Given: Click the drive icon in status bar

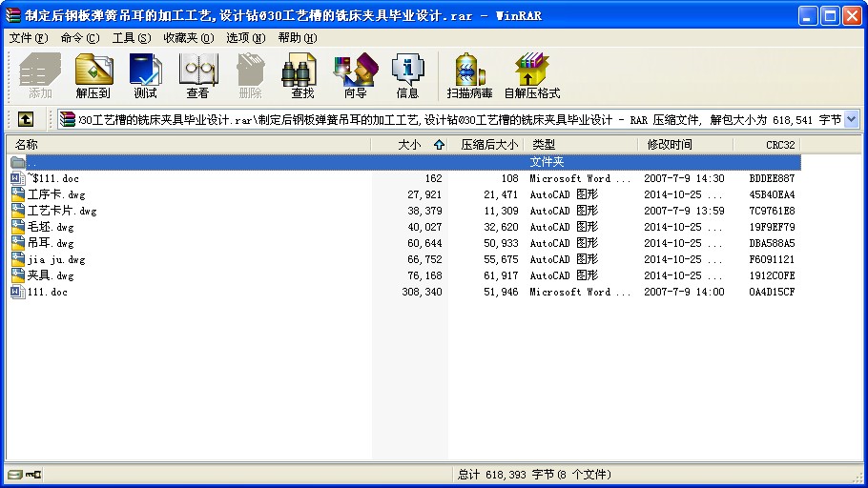Looking at the screenshot, I should point(15,474).
